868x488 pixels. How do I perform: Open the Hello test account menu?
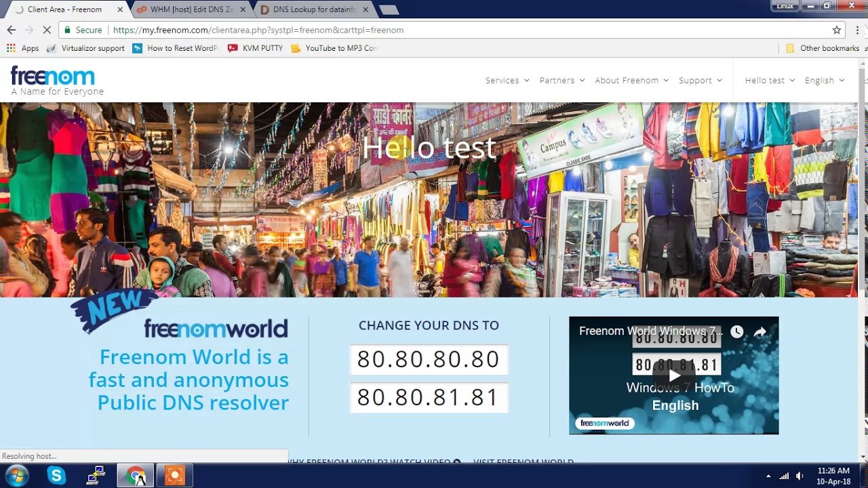coord(770,80)
